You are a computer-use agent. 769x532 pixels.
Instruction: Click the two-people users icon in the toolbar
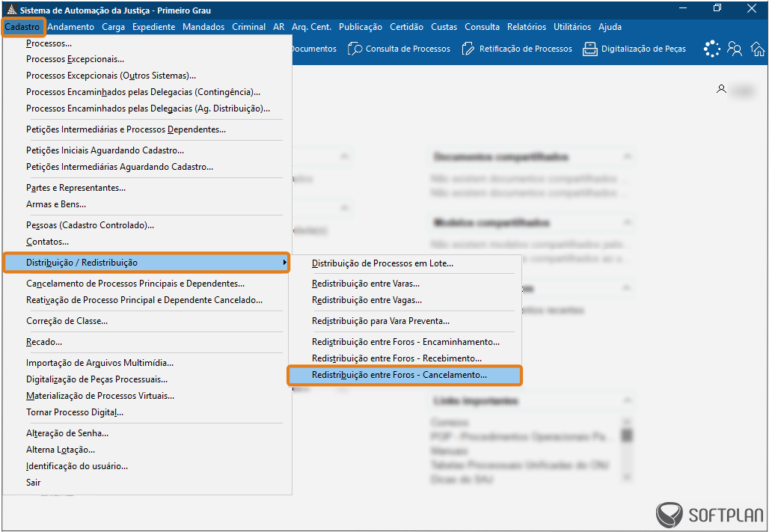(735, 49)
